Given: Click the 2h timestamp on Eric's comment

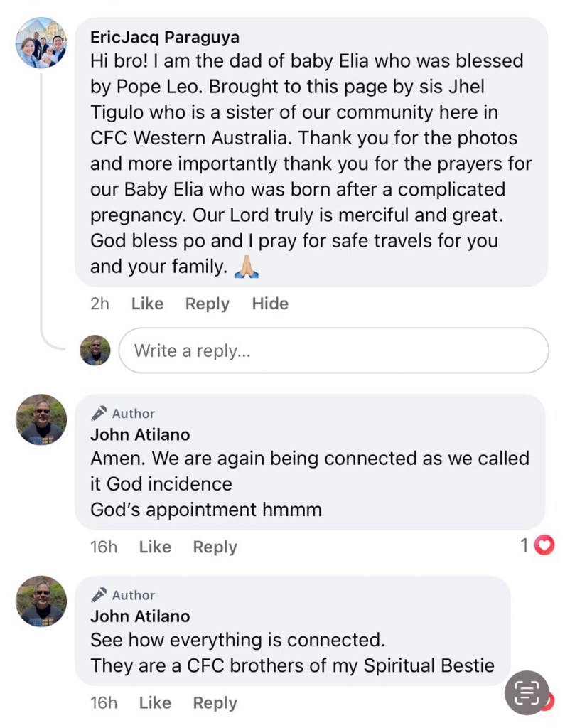Looking at the screenshot, I should tap(100, 304).
